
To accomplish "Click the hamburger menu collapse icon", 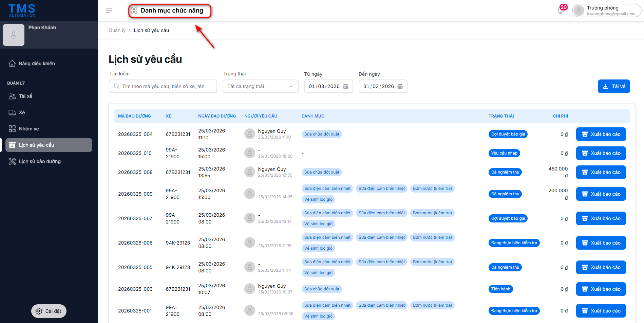I will (109, 11).
